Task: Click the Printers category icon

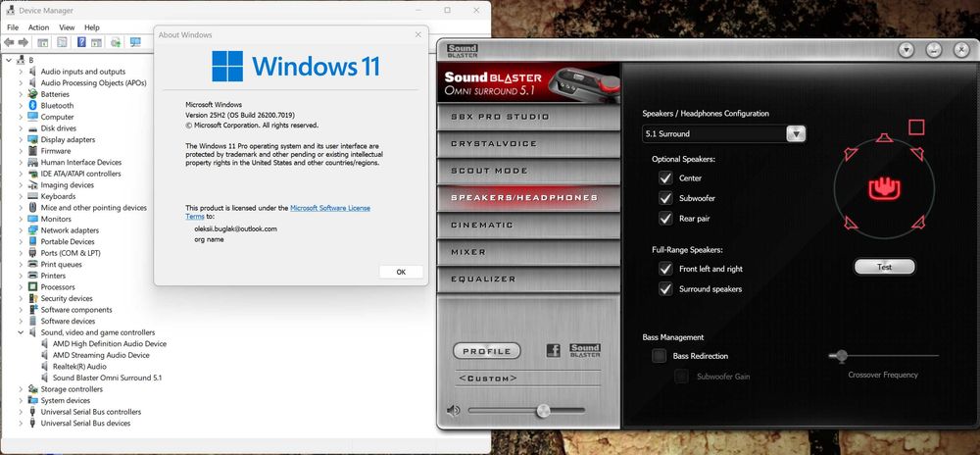Action: (x=33, y=276)
